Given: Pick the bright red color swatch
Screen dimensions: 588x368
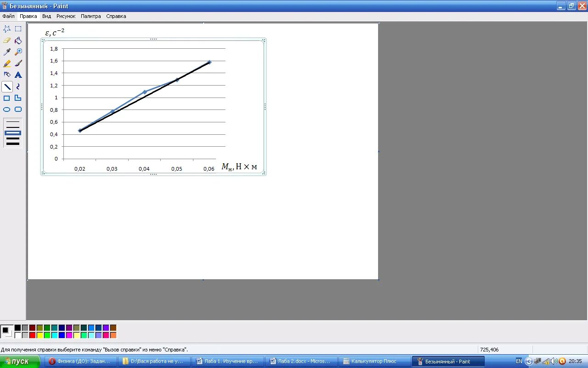Looking at the screenshot, I should click(x=32, y=335).
